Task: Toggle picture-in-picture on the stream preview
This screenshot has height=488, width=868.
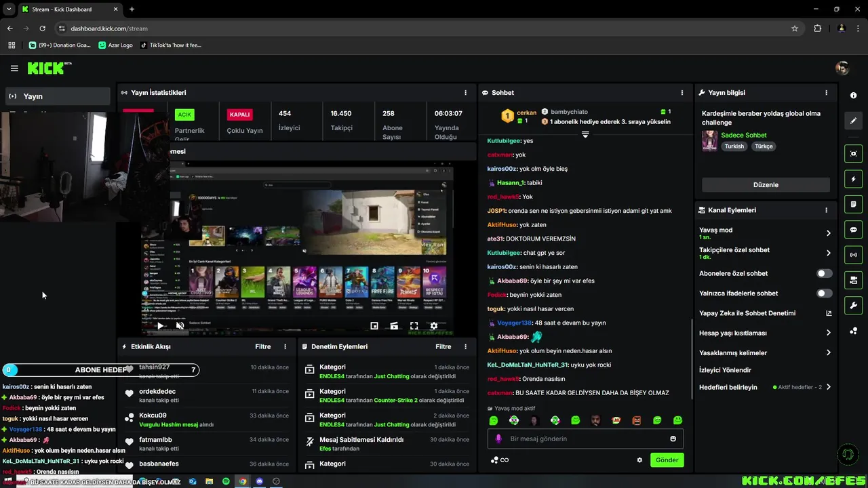Action: click(374, 326)
